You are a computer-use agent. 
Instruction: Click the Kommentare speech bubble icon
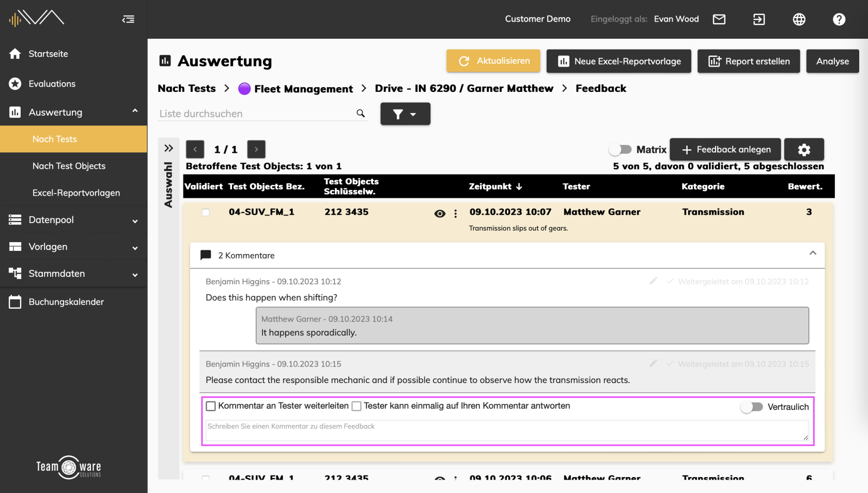click(x=206, y=255)
